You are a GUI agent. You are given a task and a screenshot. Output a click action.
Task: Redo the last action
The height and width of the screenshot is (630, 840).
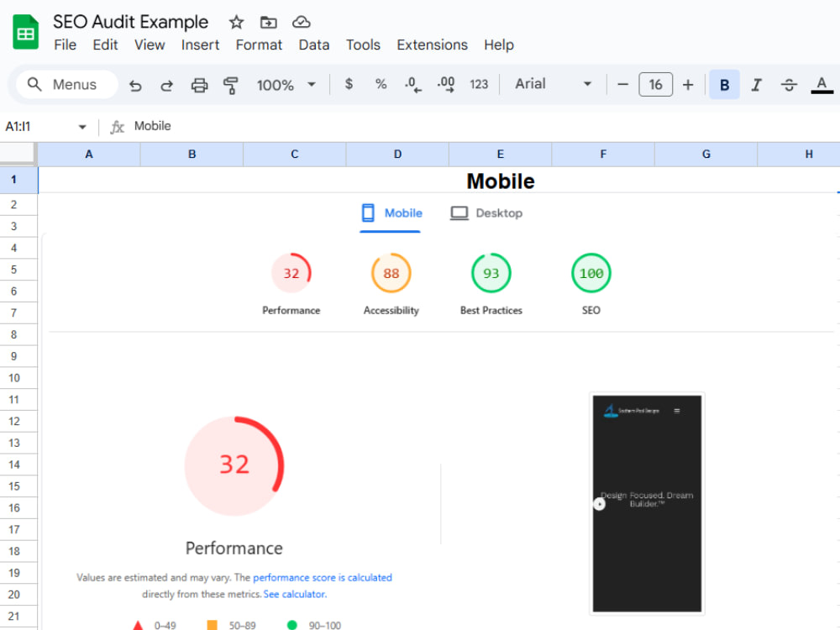[x=167, y=85]
